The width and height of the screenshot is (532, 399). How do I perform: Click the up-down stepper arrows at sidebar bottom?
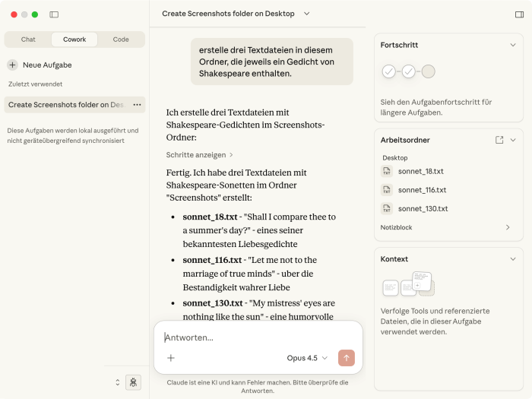pos(117,382)
